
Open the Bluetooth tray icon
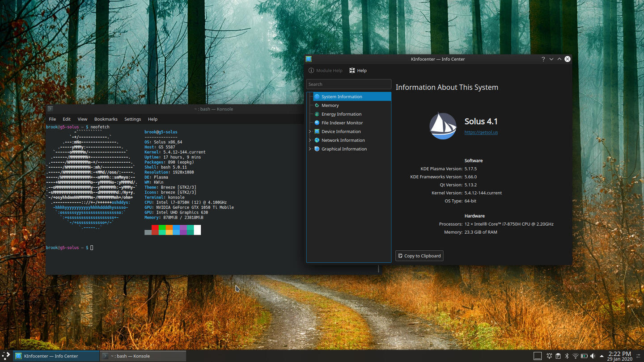567,356
